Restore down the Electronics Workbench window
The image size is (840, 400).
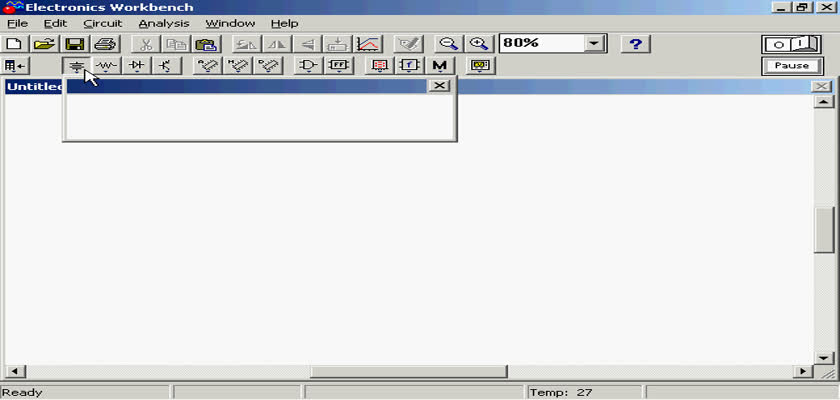[802, 7]
